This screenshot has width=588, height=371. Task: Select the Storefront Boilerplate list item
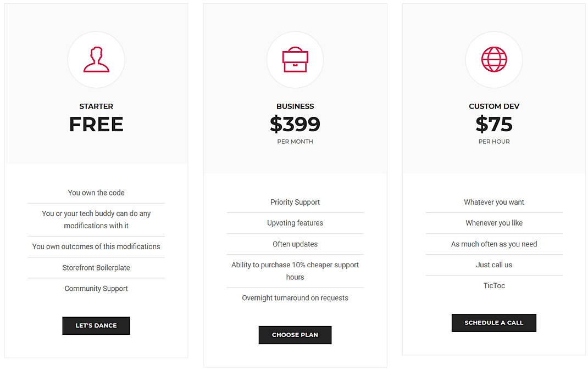96,267
